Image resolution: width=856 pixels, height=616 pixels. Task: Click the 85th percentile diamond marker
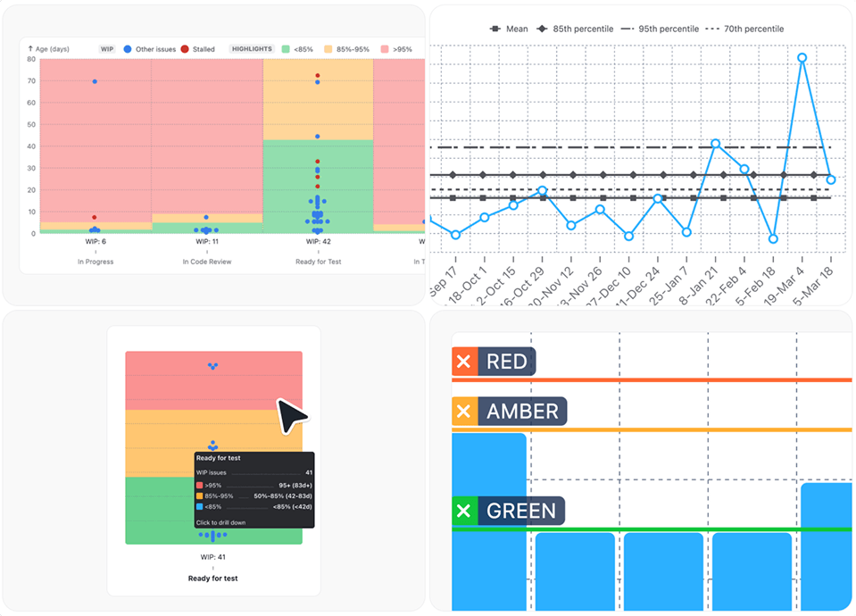[541, 28]
